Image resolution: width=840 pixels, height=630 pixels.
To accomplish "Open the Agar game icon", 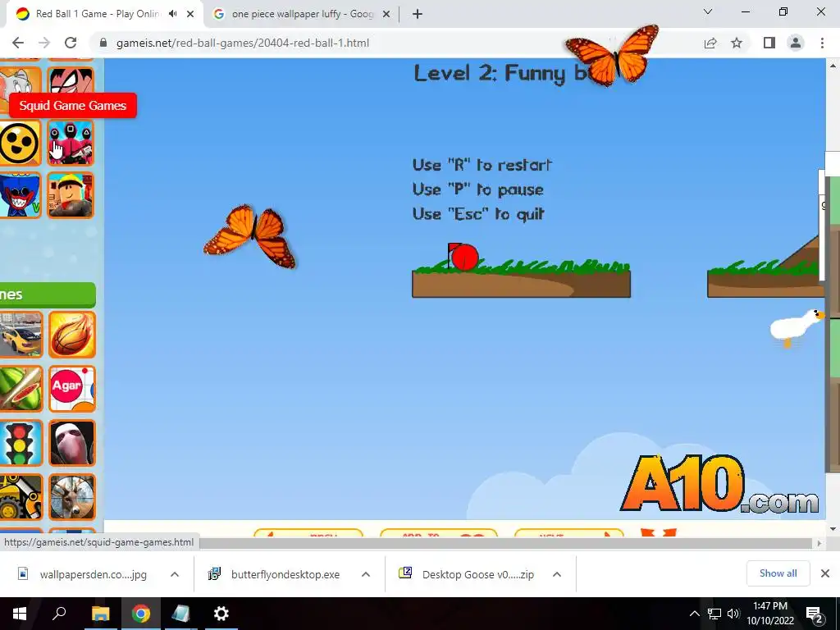I will tap(72, 389).
